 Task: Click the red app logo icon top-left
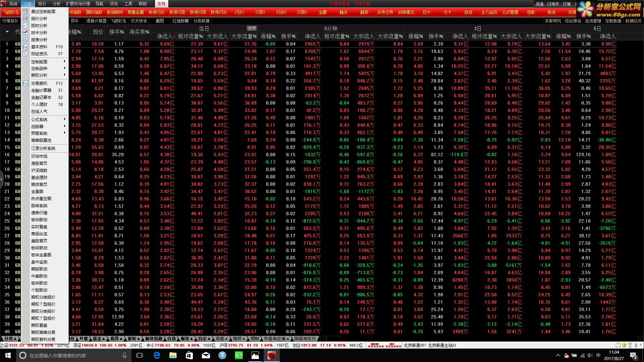pos(3,4)
